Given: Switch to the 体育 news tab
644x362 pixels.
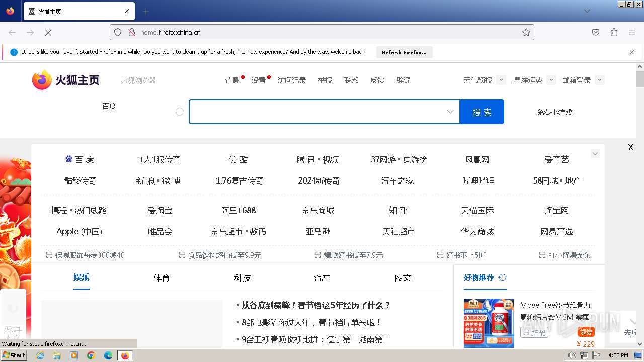Looking at the screenshot, I should (x=162, y=278).
